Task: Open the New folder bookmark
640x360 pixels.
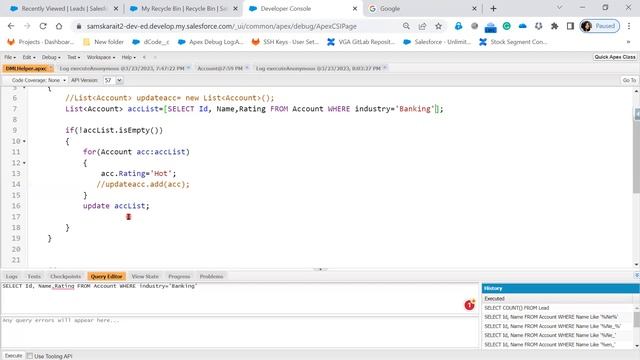Action: tap(104, 42)
